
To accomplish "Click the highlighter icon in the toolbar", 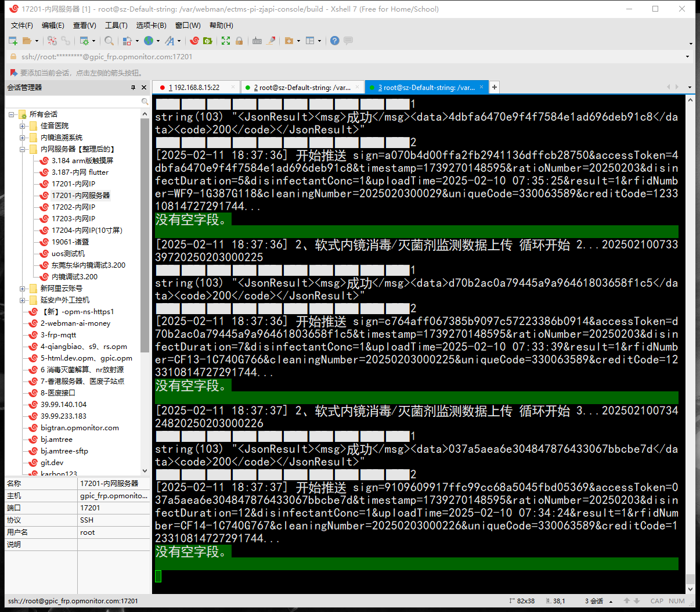I will tap(270, 41).
